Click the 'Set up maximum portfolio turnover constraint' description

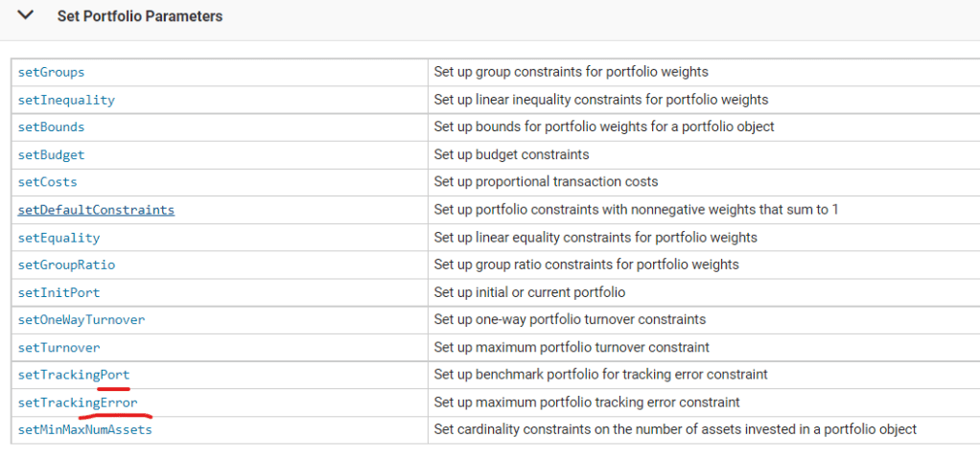(572, 348)
